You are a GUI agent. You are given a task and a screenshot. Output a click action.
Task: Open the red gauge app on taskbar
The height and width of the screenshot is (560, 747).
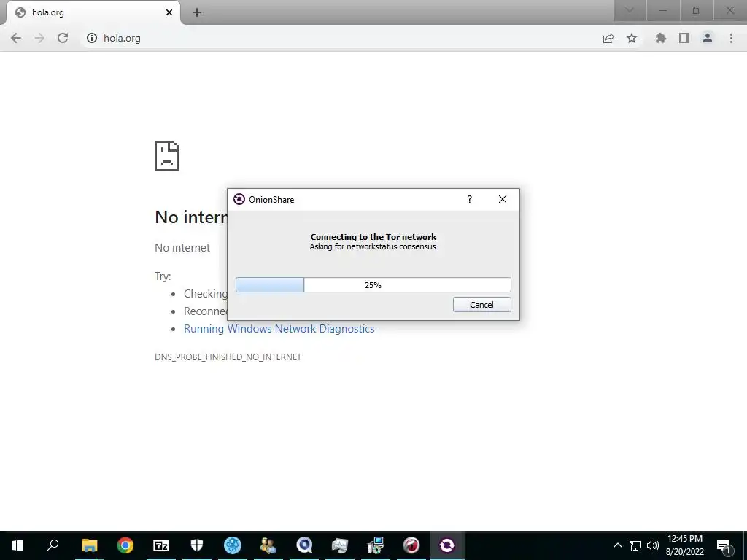[411, 545]
